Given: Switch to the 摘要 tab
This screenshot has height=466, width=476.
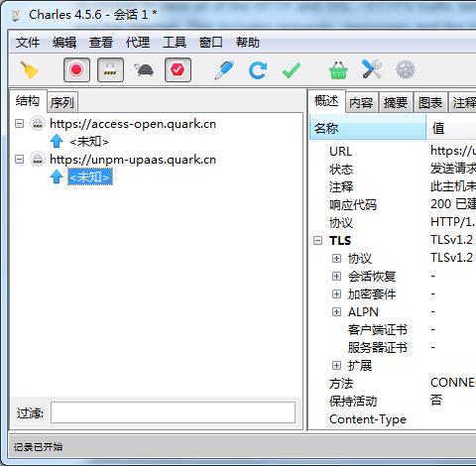Looking at the screenshot, I should coord(396,103).
